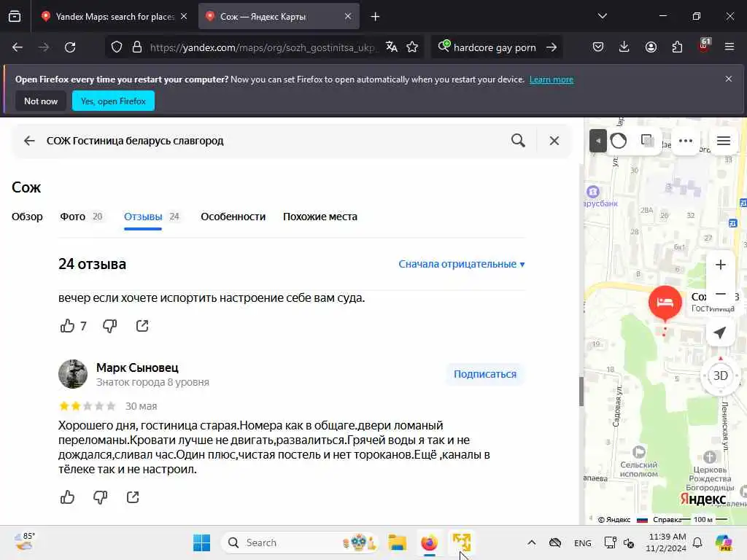Open the Похожие места tab
Screen dimensions: 747x560
pyautogui.click(x=320, y=217)
